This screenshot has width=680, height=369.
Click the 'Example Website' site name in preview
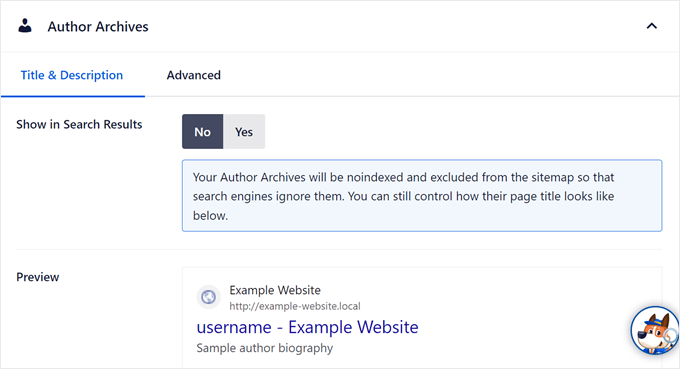click(x=275, y=290)
